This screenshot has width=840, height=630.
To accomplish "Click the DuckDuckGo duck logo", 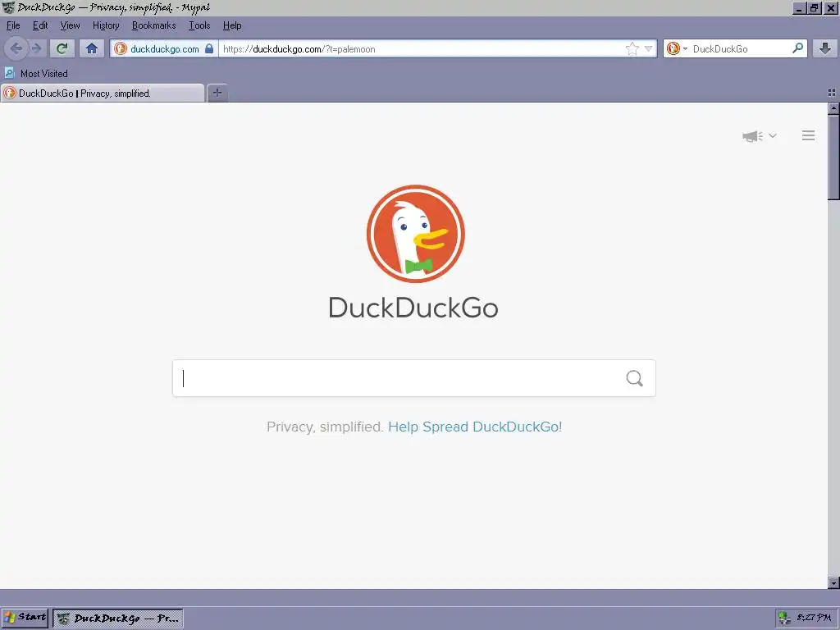I will click(x=415, y=234).
